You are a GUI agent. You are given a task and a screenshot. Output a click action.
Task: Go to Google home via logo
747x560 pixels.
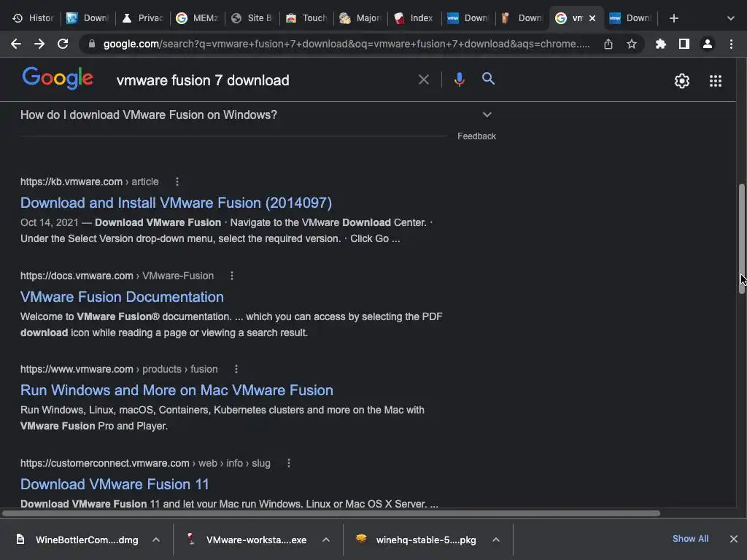click(x=58, y=78)
